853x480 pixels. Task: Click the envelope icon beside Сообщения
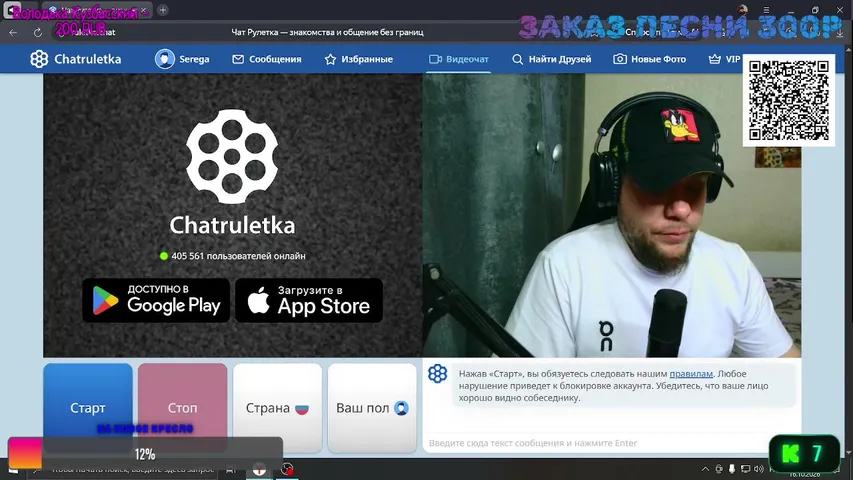click(x=238, y=59)
